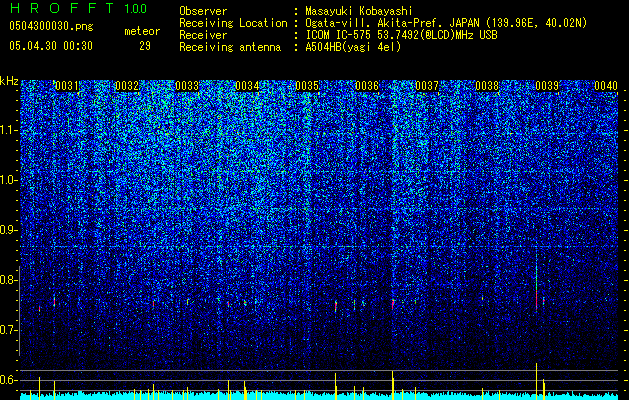Click the HROFFT 1.0.0 title text
Image resolution: width=629 pixels, height=400 pixels.
[78, 8]
